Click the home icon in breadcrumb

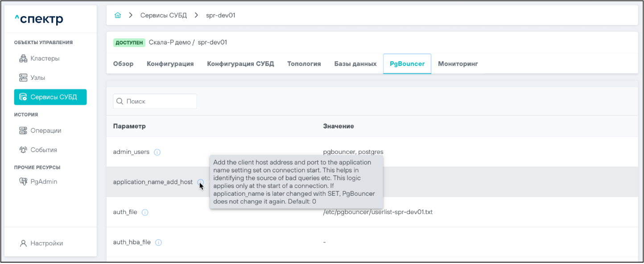[118, 15]
